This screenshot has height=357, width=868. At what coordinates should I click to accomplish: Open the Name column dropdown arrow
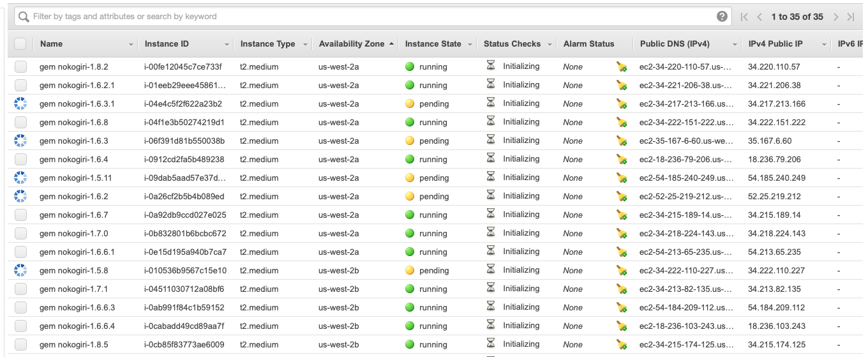[131, 44]
